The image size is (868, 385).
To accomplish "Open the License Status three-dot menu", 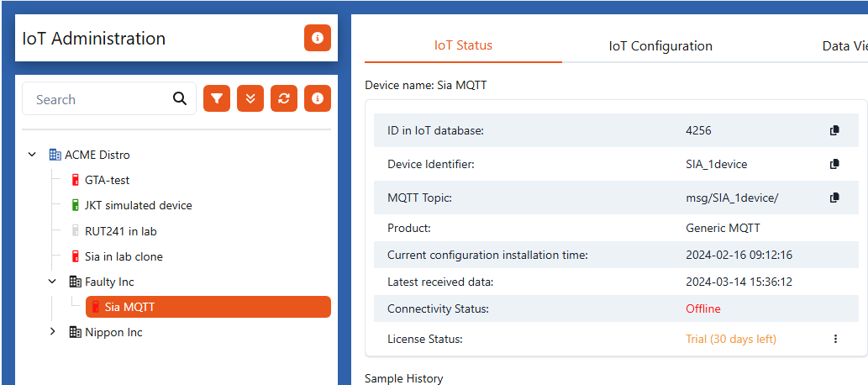I will point(835,339).
